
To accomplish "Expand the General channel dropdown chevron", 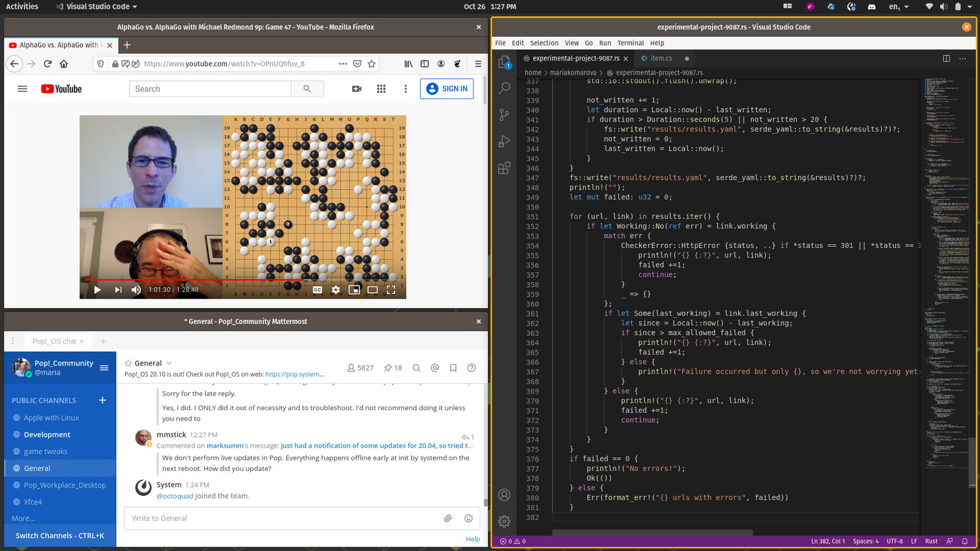I will [170, 363].
